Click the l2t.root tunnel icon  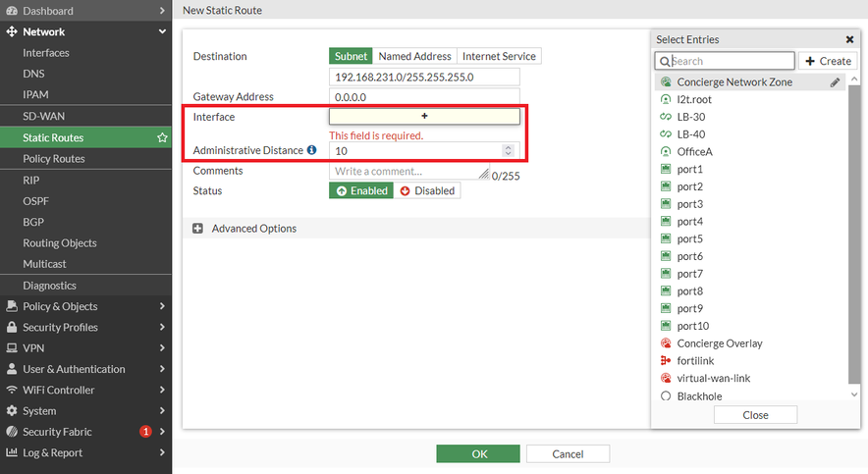click(666, 99)
